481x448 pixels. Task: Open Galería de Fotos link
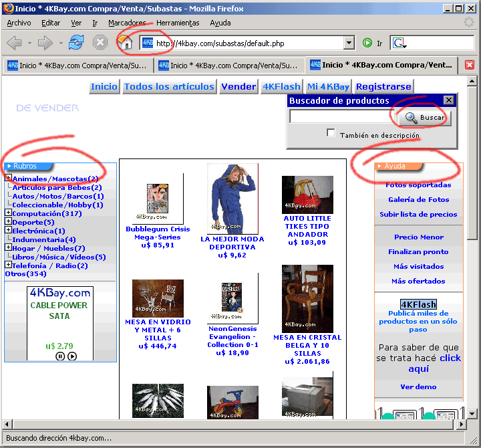(x=418, y=199)
